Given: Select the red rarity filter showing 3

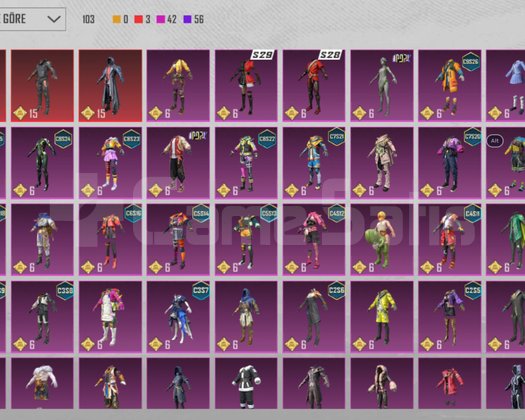Looking at the screenshot, I should click(x=142, y=19).
